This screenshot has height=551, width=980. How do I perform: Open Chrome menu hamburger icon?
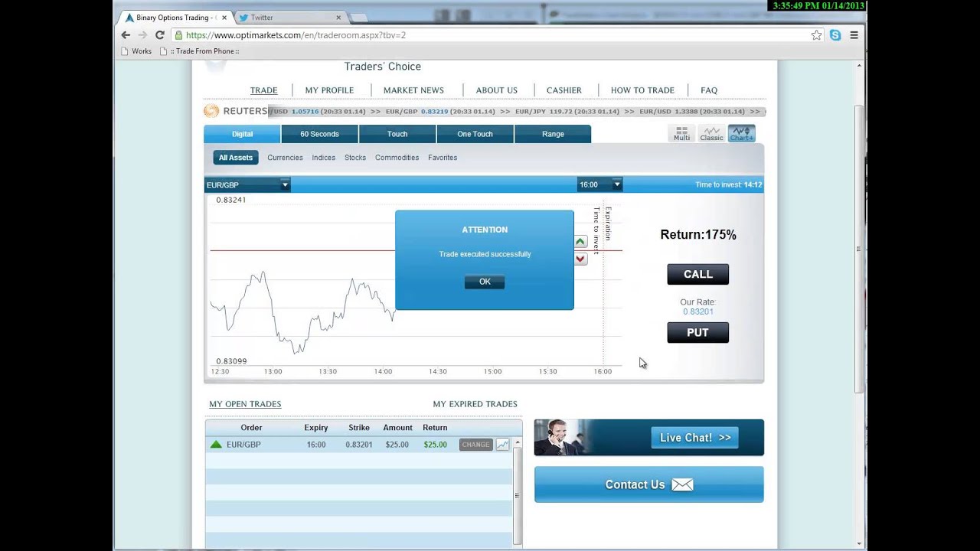(854, 35)
